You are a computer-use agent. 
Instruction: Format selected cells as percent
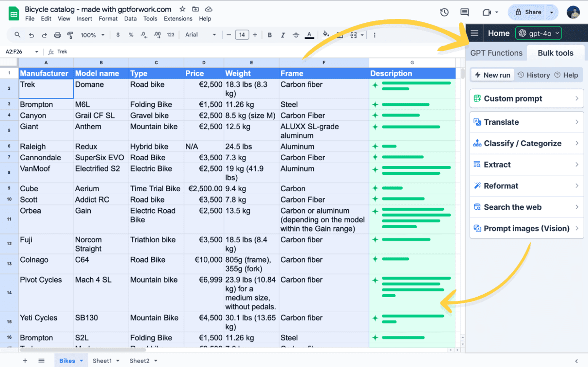click(x=131, y=35)
